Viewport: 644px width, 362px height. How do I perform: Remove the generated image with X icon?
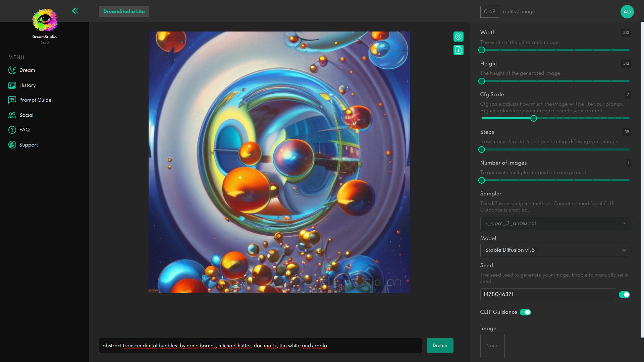(458, 37)
